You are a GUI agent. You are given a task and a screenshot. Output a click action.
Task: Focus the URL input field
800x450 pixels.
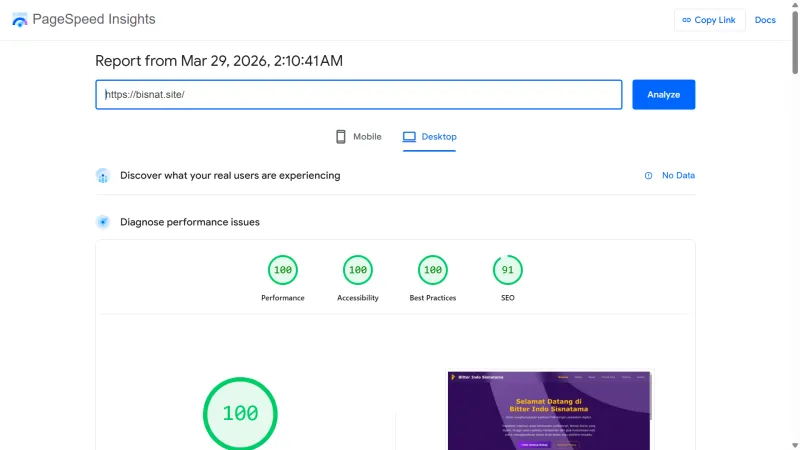(359, 94)
